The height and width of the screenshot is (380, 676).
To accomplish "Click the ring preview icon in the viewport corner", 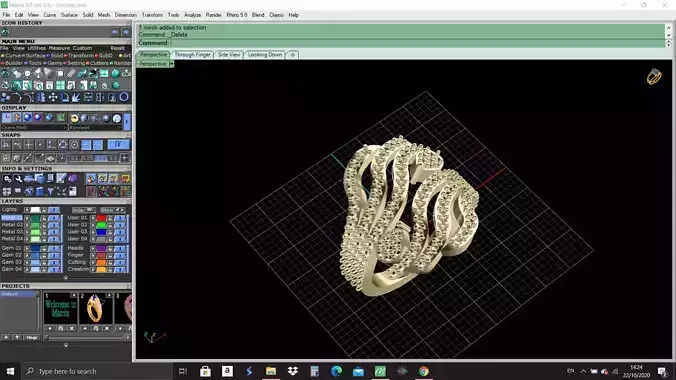I will (654, 77).
